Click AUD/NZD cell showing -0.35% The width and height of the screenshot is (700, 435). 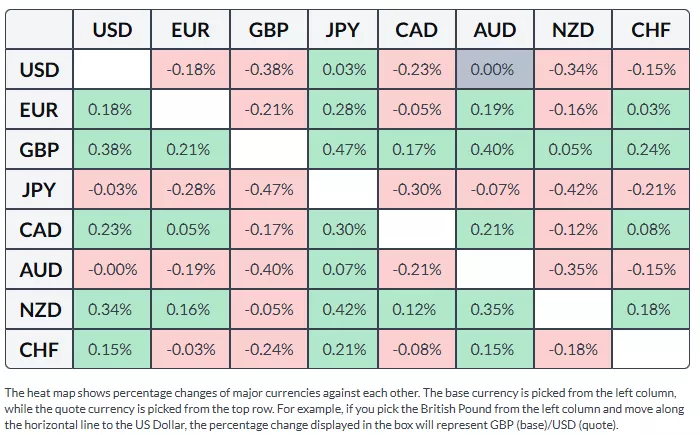pos(572,270)
